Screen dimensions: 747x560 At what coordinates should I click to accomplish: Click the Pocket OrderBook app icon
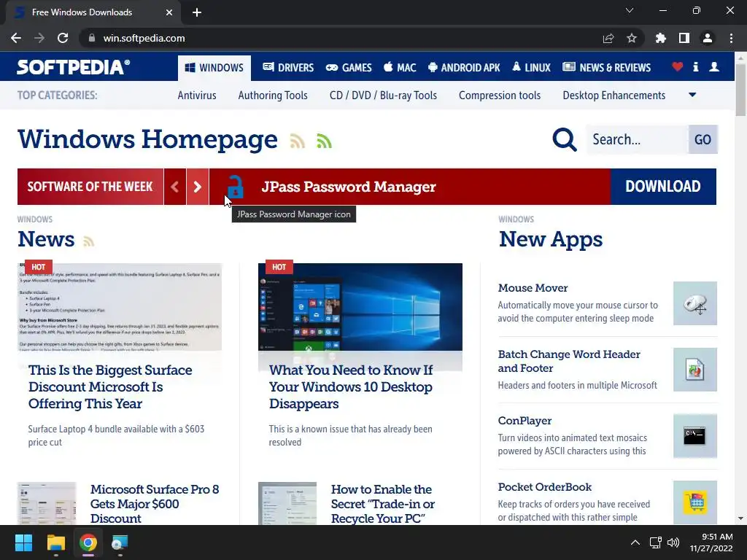694,502
